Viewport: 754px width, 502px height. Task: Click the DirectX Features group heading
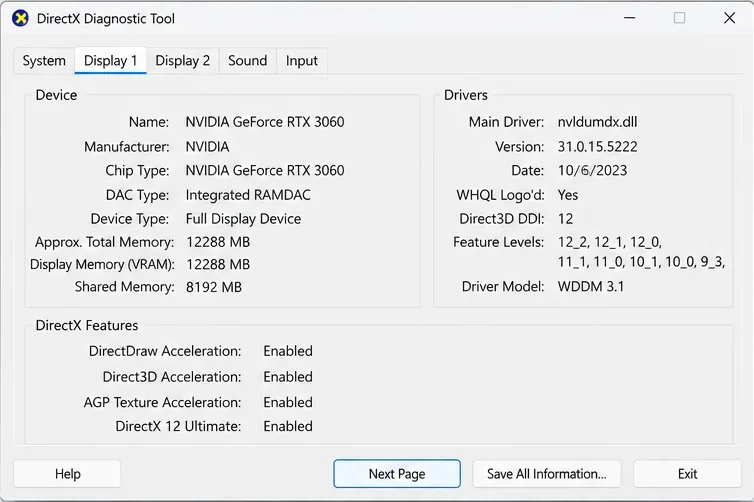[x=87, y=326]
